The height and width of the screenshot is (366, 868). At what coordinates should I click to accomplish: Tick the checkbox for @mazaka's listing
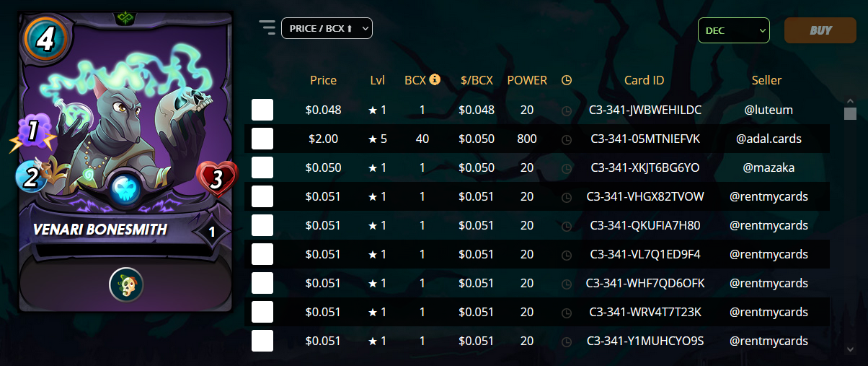click(x=262, y=167)
